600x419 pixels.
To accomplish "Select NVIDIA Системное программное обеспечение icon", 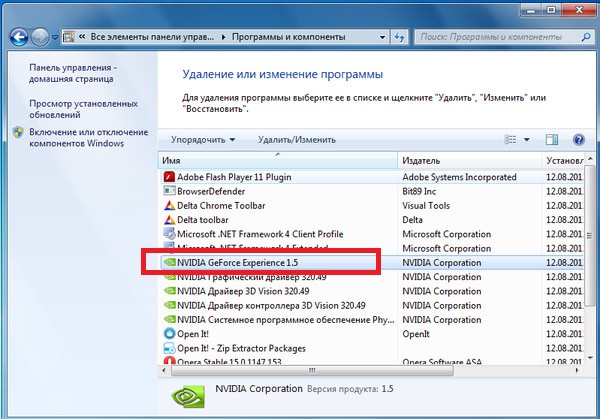I will pyautogui.click(x=169, y=320).
